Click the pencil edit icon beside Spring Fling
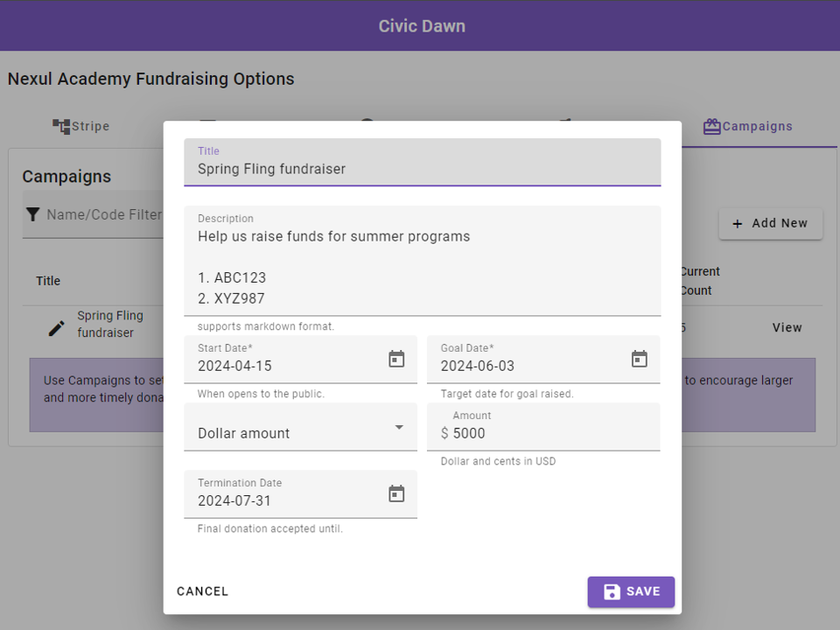The image size is (840, 630). click(x=56, y=328)
